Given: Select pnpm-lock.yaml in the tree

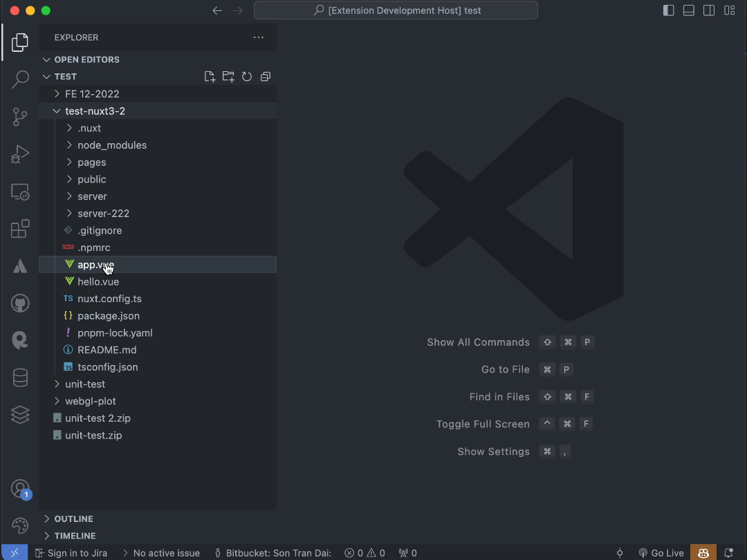Looking at the screenshot, I should (158, 333).
